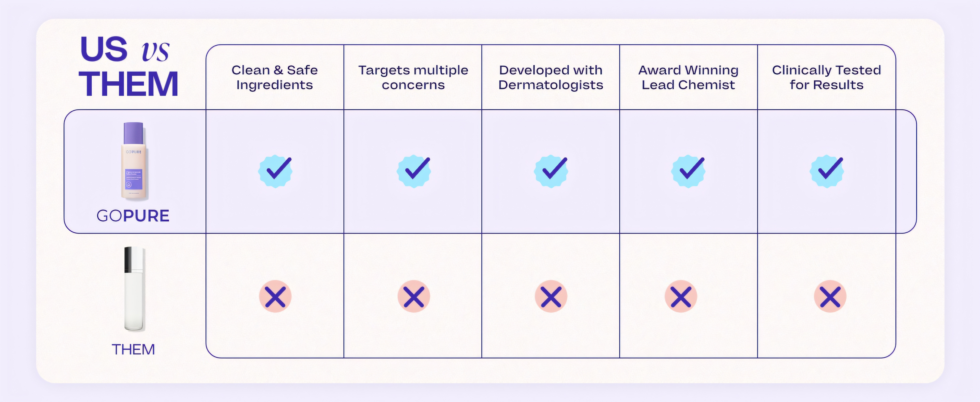The height and width of the screenshot is (402, 980).
Task: Click the competitor white bottle image
Action: [134, 289]
